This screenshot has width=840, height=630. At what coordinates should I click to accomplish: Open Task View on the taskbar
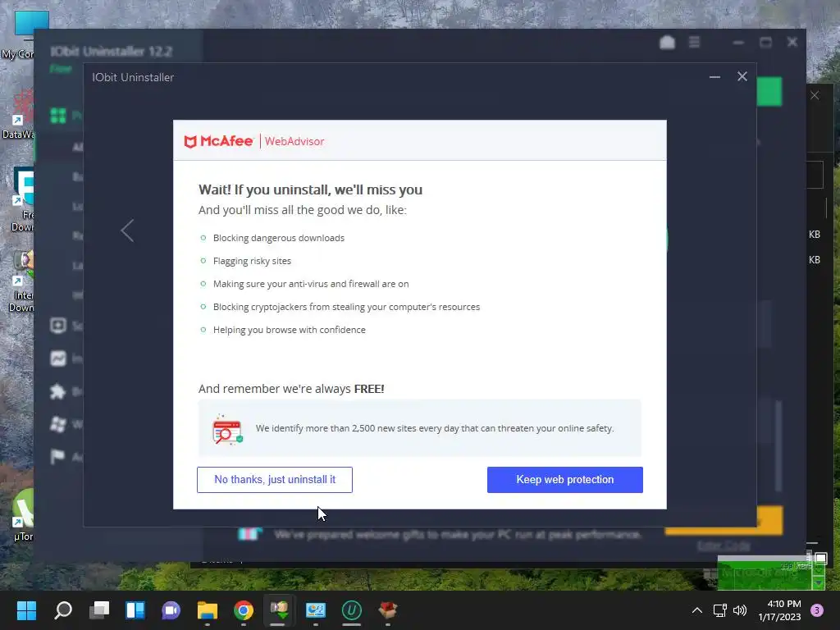tap(99, 610)
